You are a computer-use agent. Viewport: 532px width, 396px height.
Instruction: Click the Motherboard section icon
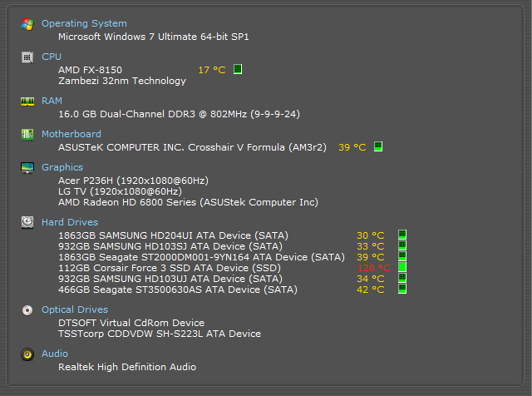click(x=27, y=134)
